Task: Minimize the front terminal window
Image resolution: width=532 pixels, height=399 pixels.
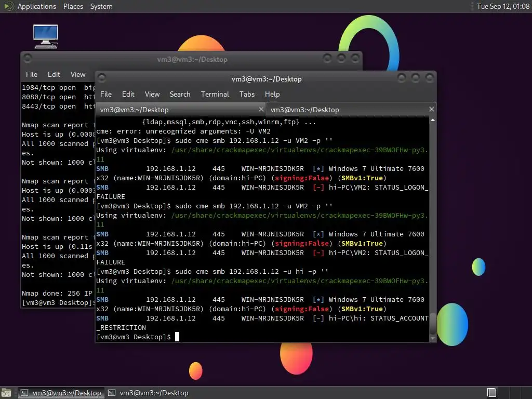Action: click(402, 78)
